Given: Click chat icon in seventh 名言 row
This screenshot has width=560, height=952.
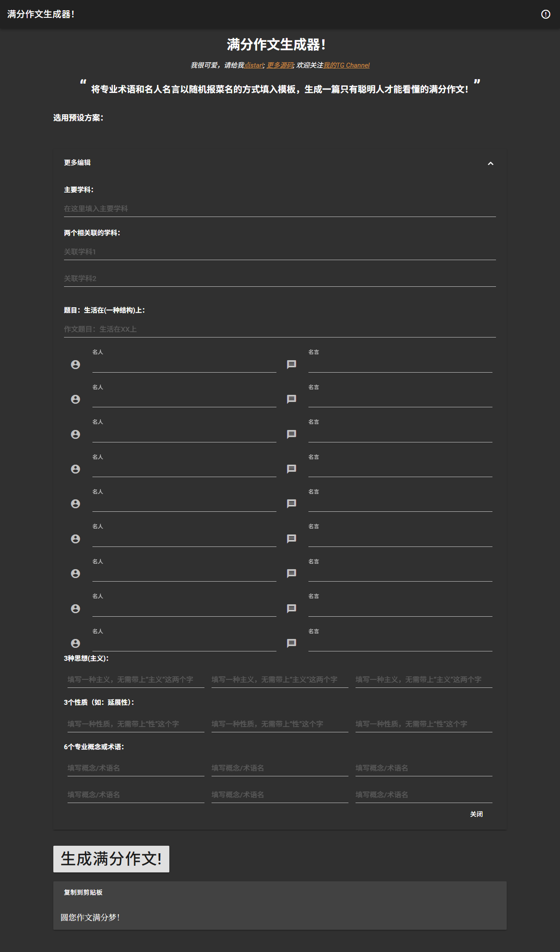Looking at the screenshot, I should (292, 574).
